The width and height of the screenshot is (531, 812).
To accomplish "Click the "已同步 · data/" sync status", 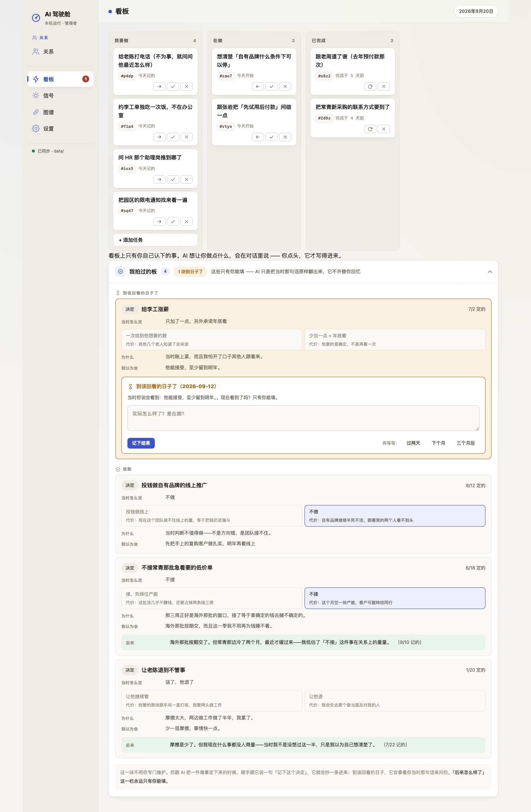I will (48, 151).
